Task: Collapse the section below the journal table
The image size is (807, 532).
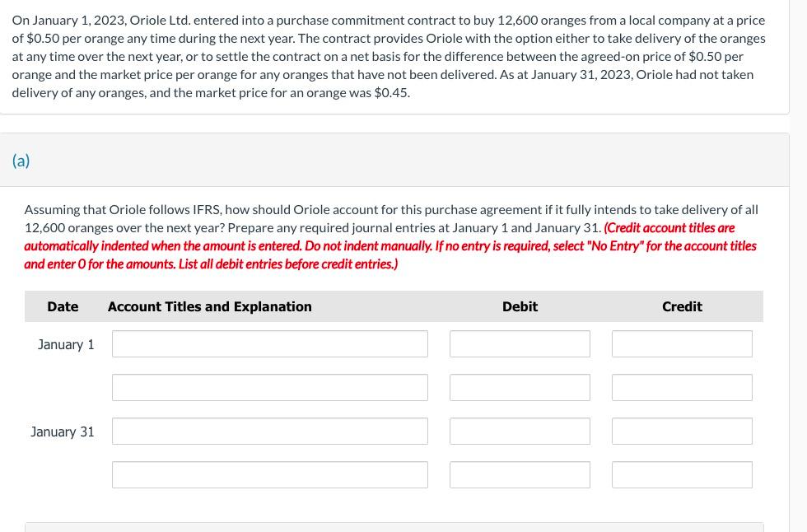Action: [x=394, y=527]
